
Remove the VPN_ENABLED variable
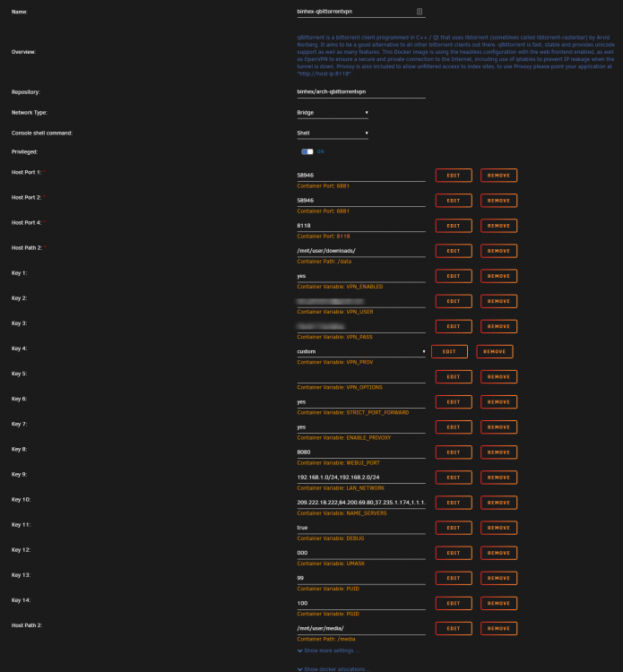498,276
